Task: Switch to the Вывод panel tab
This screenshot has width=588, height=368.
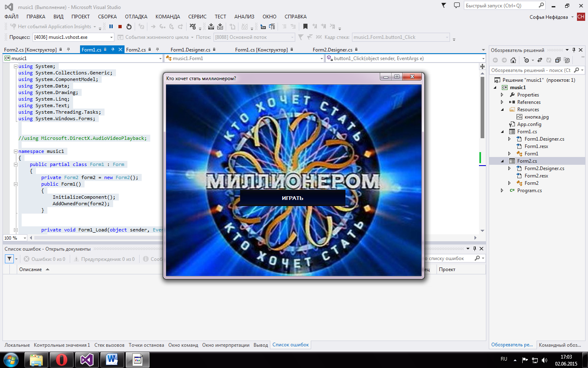Action: point(261,345)
